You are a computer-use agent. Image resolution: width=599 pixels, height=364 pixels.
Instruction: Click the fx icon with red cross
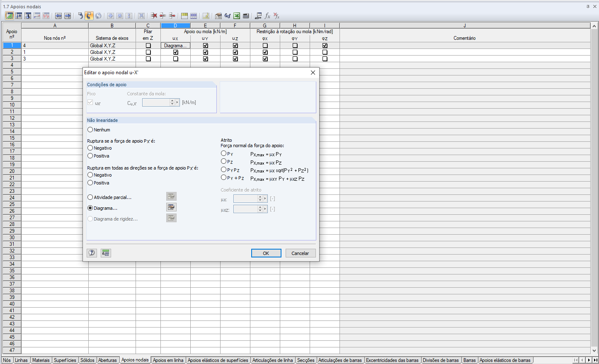[x=276, y=16]
